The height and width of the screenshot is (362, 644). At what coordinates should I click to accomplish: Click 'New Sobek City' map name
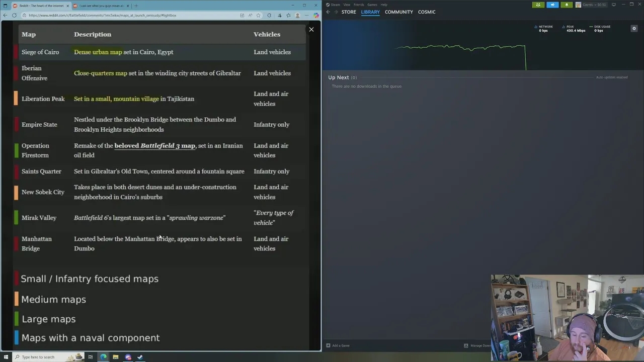43,192
